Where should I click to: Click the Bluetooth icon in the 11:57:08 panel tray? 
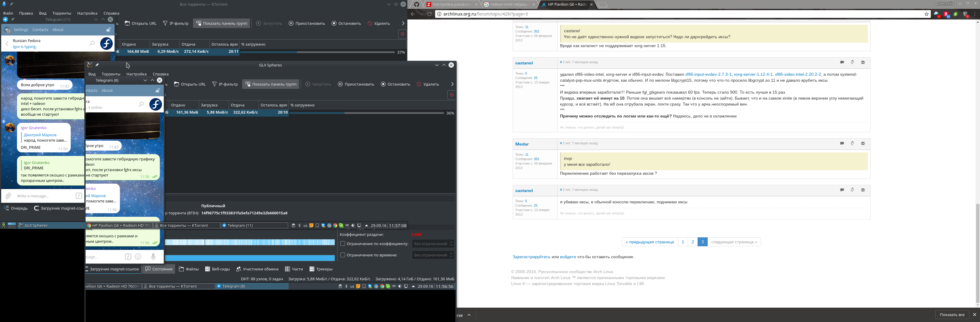299,225
